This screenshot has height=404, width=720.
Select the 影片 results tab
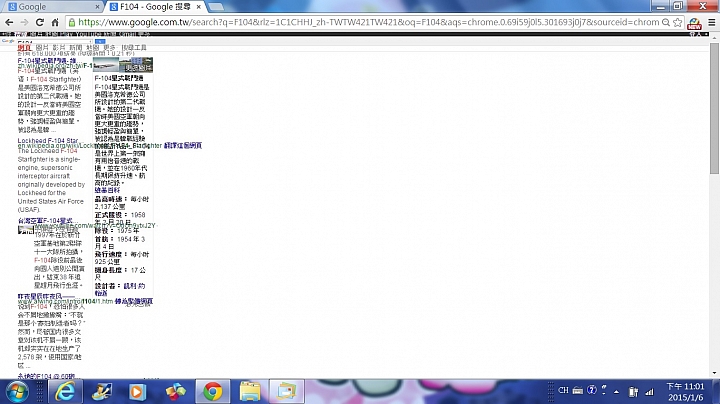(x=58, y=47)
